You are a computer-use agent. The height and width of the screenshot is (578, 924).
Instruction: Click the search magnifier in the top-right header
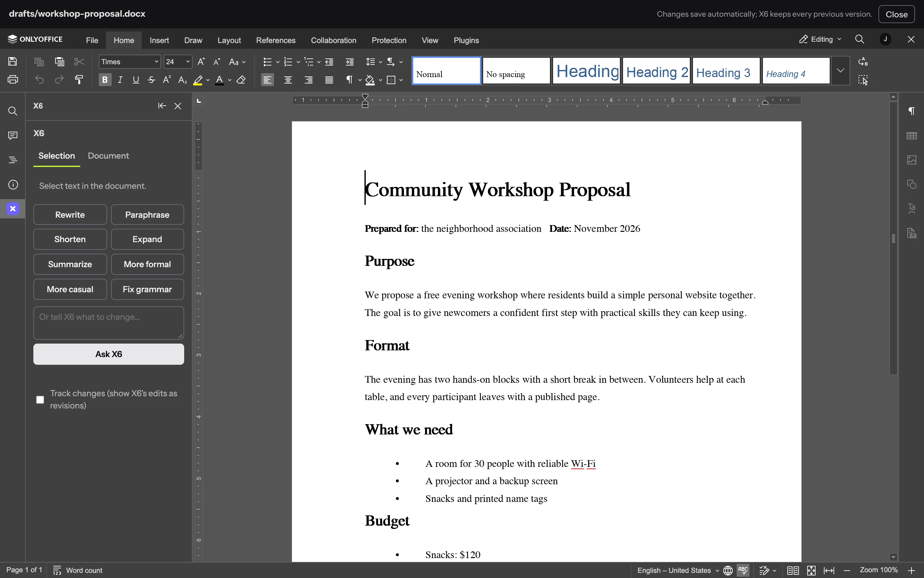[x=860, y=39]
